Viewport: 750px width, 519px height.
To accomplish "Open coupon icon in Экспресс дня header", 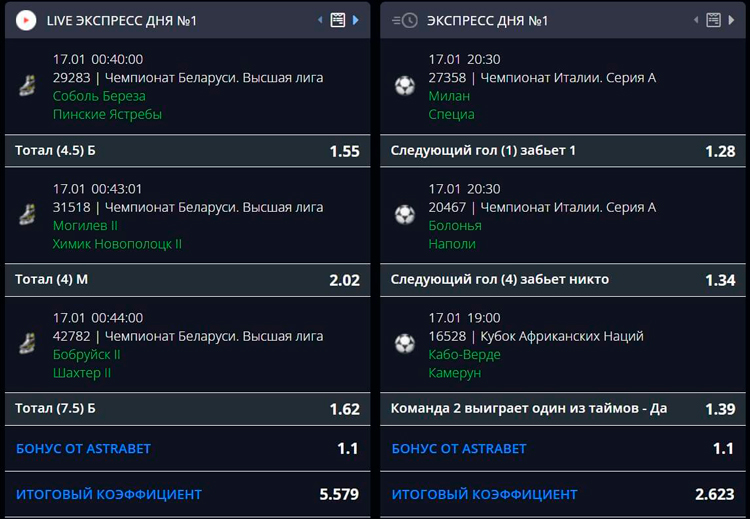I will 713,20.
